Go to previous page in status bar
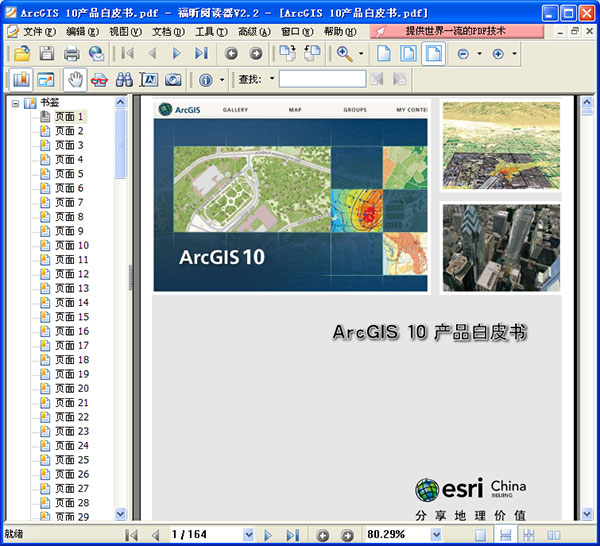This screenshot has width=600, height=546. (x=155, y=535)
